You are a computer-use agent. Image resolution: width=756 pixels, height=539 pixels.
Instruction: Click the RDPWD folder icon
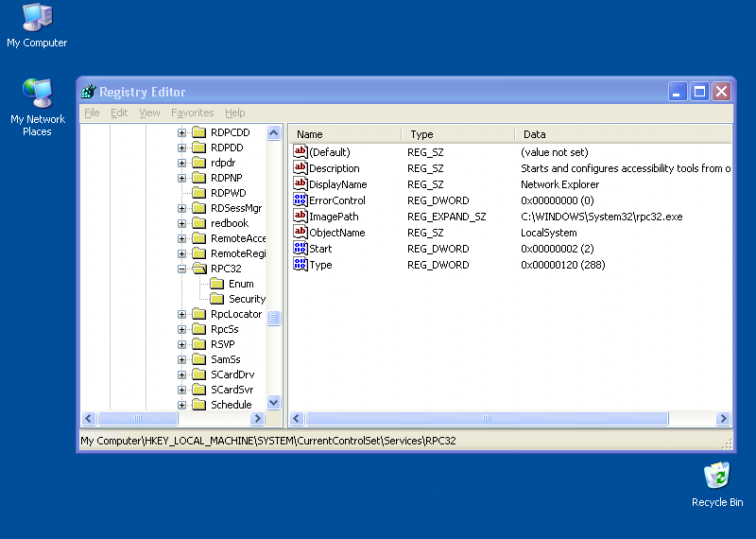199,193
